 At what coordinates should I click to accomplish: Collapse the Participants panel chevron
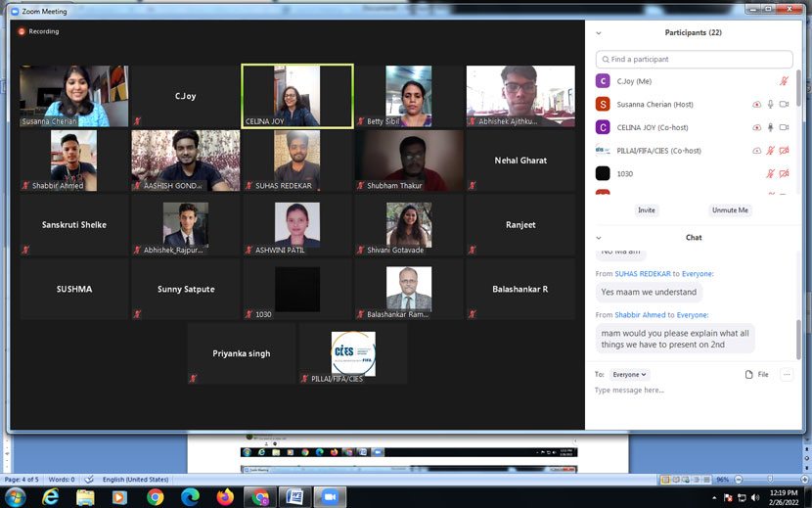pyautogui.click(x=599, y=33)
